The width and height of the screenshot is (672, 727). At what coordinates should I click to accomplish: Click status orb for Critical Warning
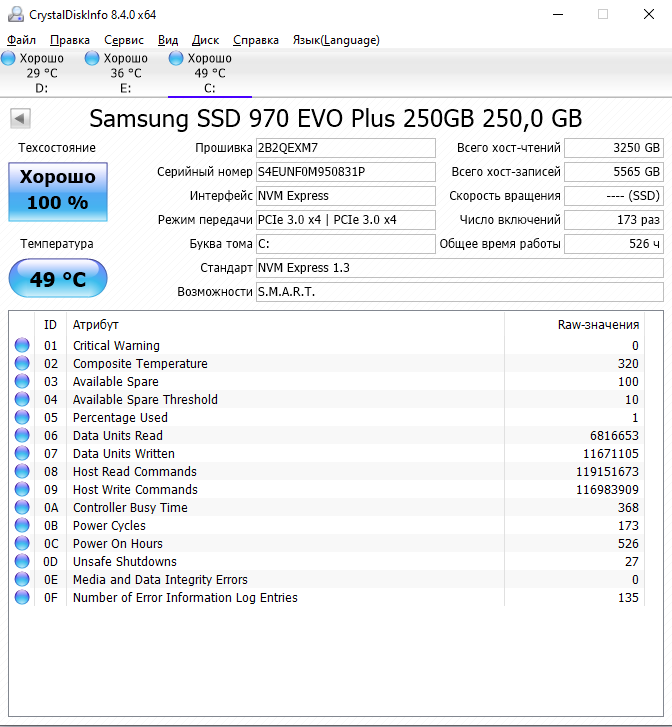tap(22, 345)
